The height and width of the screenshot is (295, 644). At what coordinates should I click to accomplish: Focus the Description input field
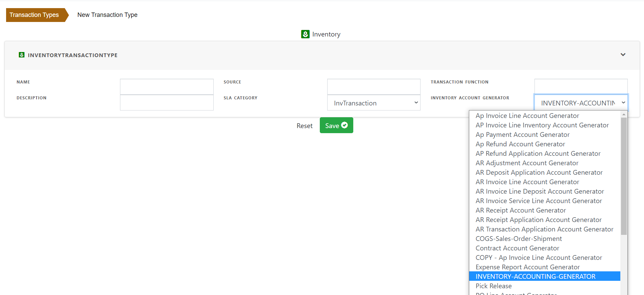[x=167, y=103]
